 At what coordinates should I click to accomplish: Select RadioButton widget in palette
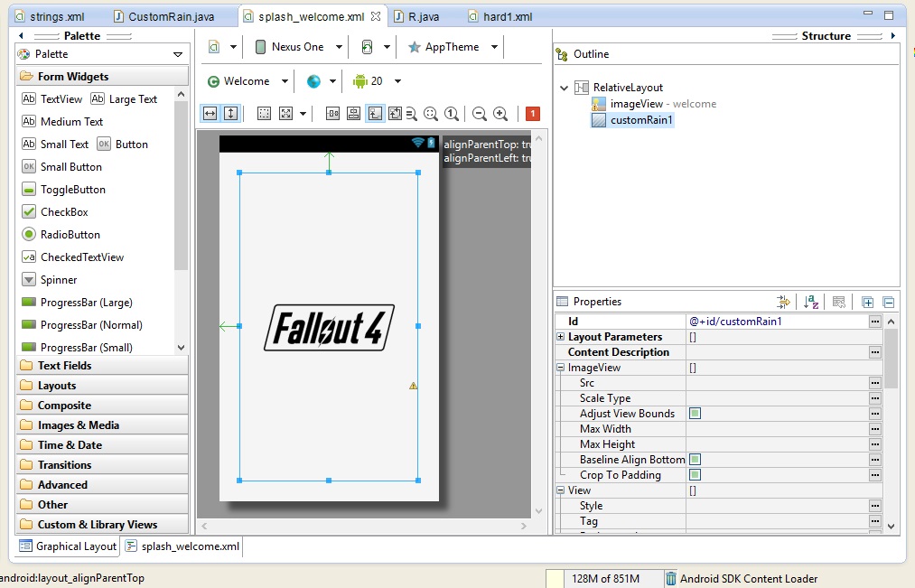tap(61, 235)
